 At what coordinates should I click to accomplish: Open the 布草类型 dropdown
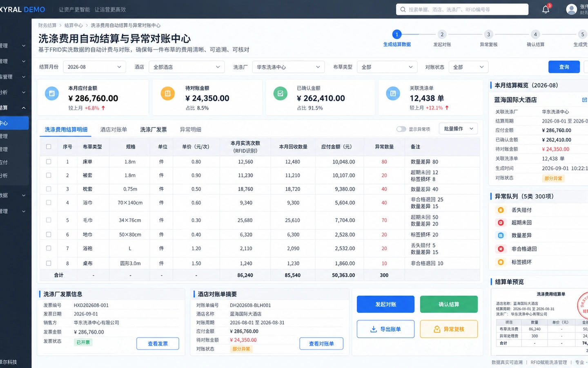pos(387,67)
